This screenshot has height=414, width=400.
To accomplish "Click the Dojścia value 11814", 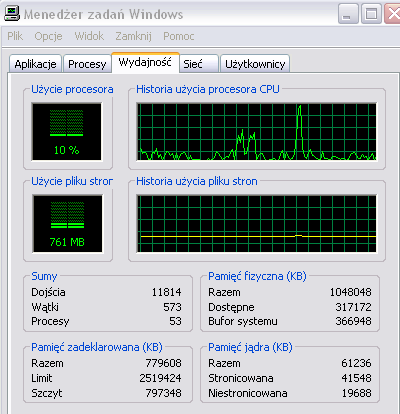I will coord(167,292).
